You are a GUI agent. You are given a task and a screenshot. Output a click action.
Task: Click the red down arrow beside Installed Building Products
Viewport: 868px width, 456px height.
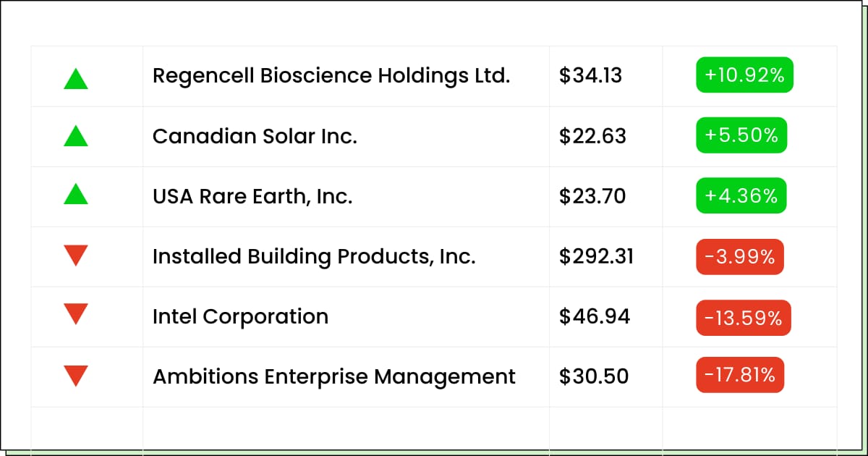[76, 255]
